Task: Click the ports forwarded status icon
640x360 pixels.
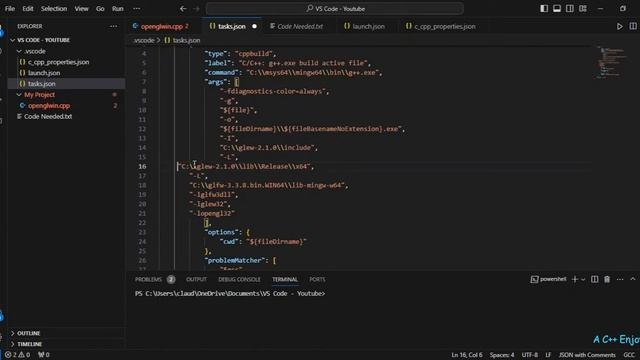Action: [x=44, y=355]
